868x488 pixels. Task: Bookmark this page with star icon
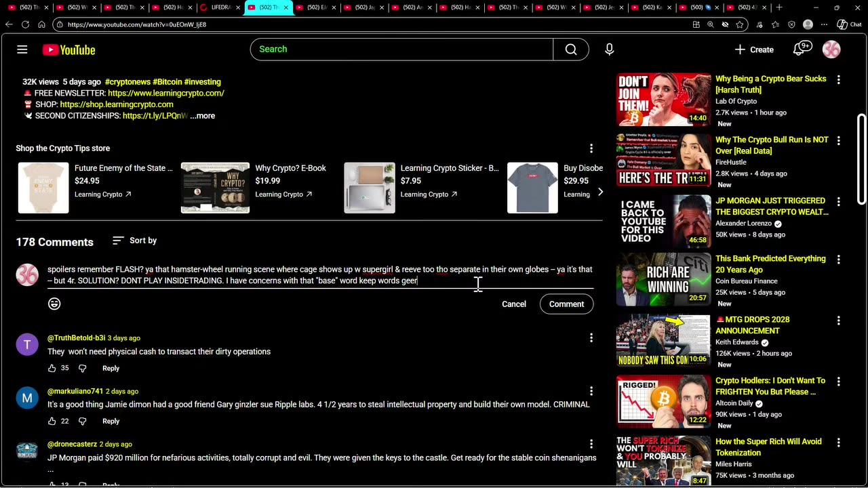click(740, 24)
